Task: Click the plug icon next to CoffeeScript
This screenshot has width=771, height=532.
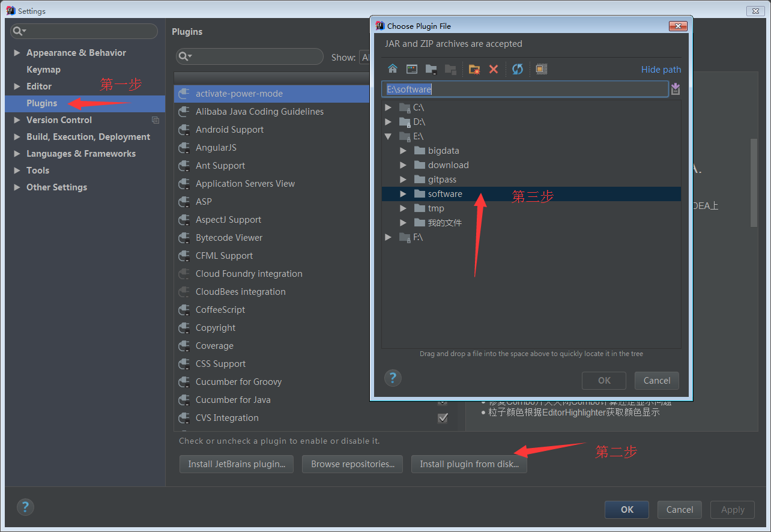Action: pos(184,310)
